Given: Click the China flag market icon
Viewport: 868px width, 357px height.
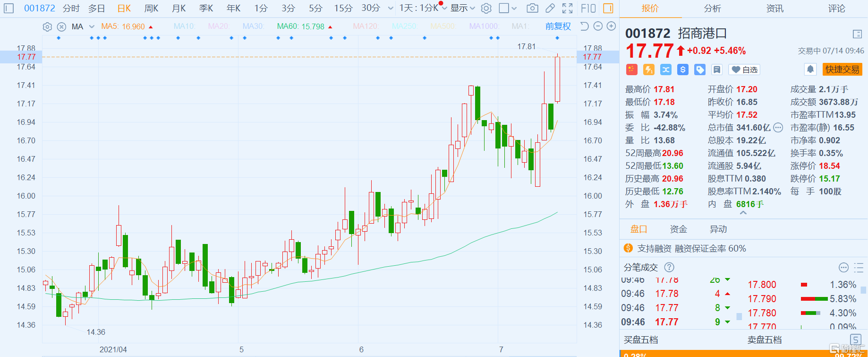Looking at the screenshot, I should coord(632,70).
